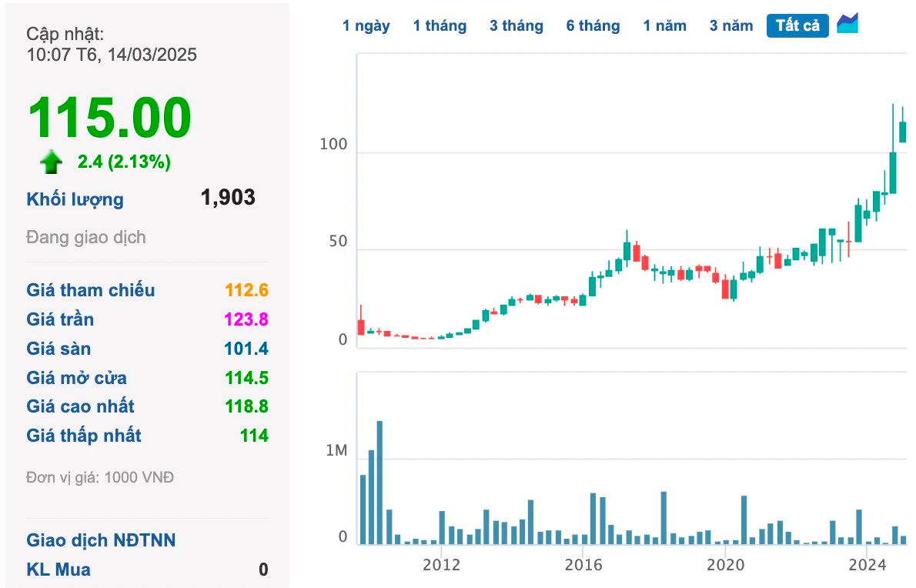Click the green up arrow indicator

[52, 162]
